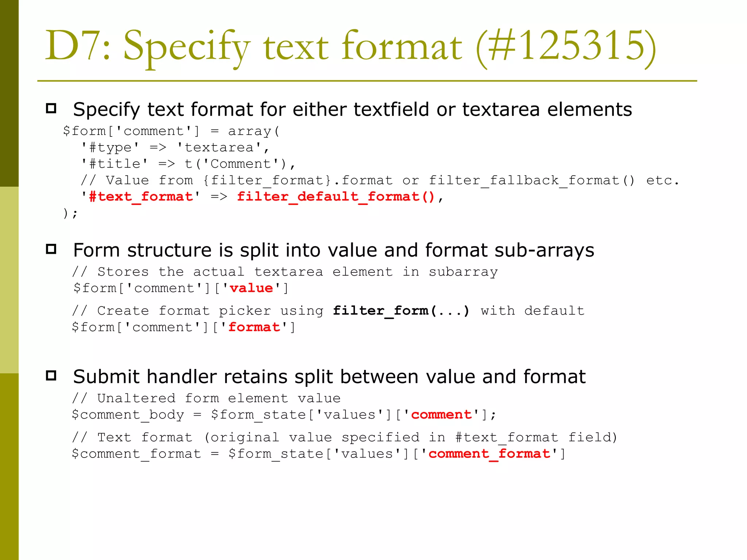Click the code line "$form['comment']['format']"

[184, 327]
